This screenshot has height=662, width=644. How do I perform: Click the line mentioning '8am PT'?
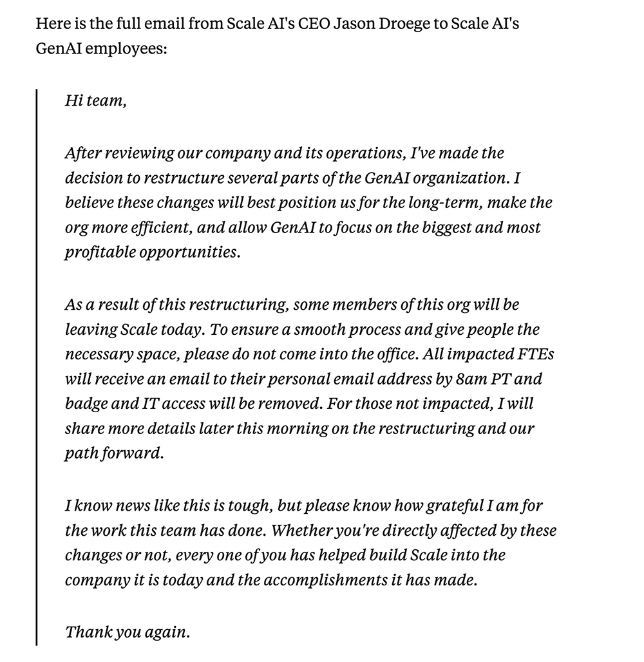(303, 379)
